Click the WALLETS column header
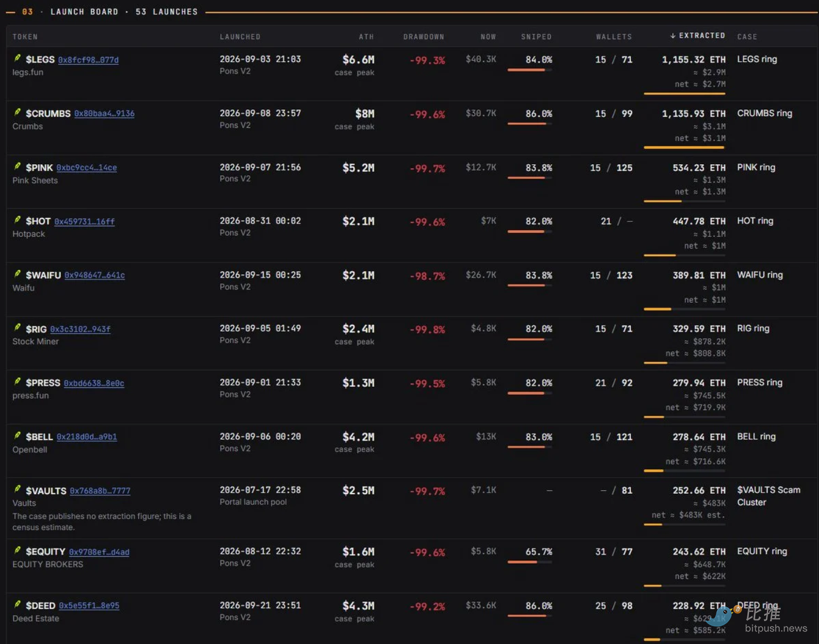The image size is (819, 644). [x=614, y=36]
